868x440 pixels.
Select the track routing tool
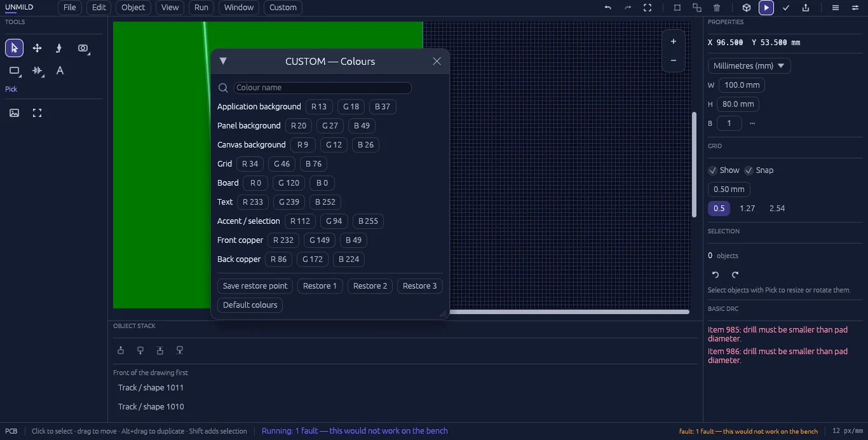(x=60, y=48)
